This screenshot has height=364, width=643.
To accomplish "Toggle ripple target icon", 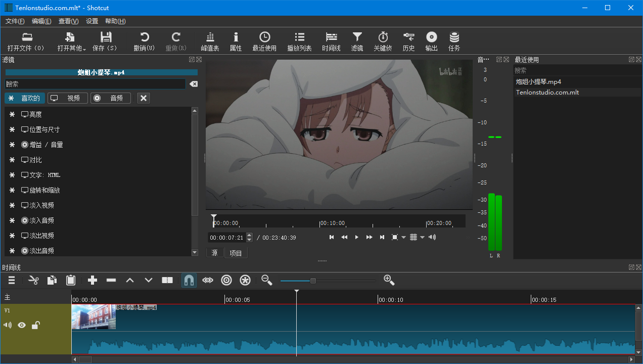I will tap(226, 280).
